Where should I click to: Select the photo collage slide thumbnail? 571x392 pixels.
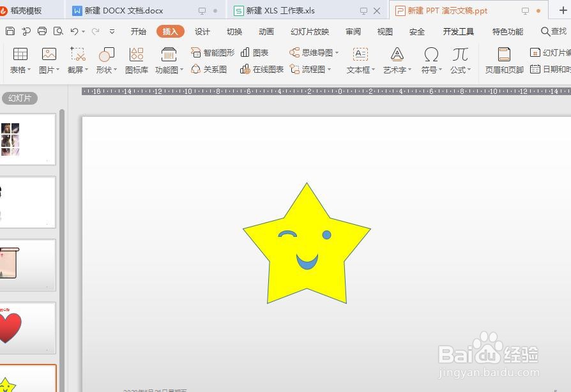pyautogui.click(x=27, y=139)
